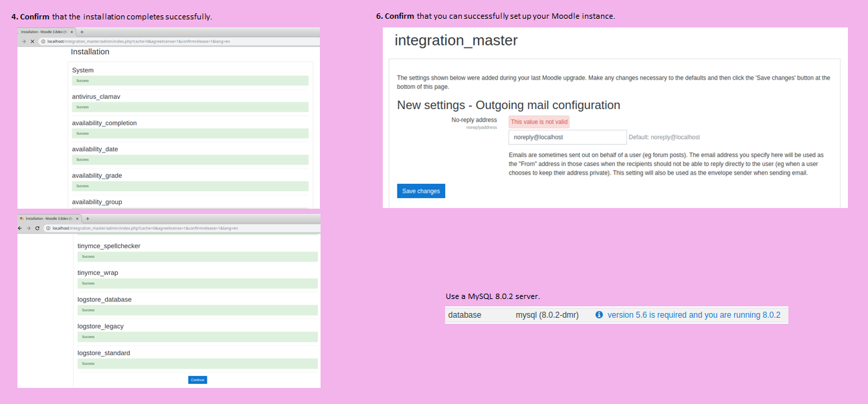Open new tab plus icon in browser showing logstore_legacy

pyautogui.click(x=87, y=218)
